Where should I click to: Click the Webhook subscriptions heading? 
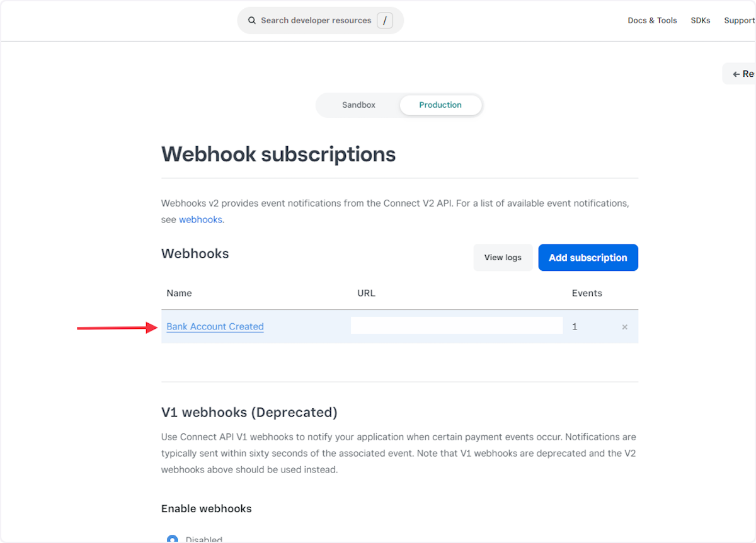(278, 154)
